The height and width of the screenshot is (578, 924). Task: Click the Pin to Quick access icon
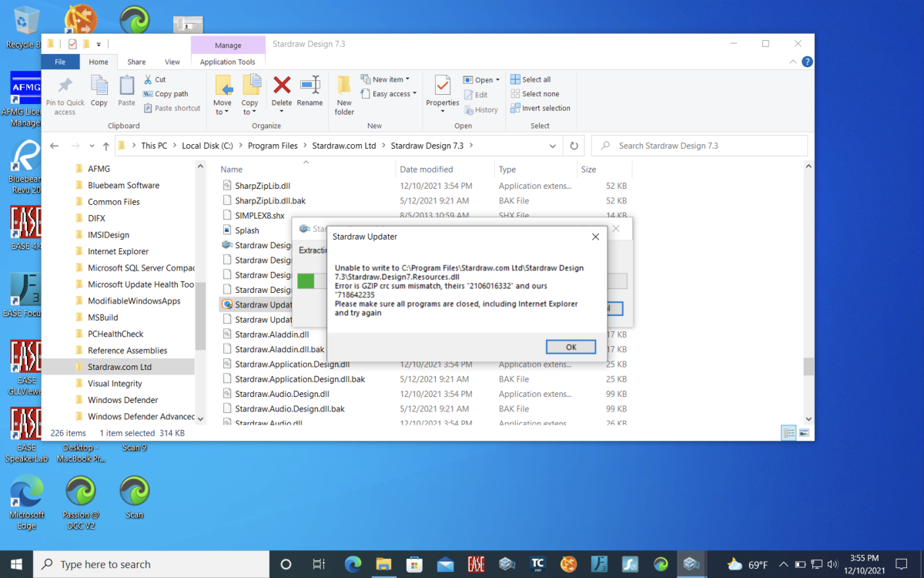coord(65,89)
